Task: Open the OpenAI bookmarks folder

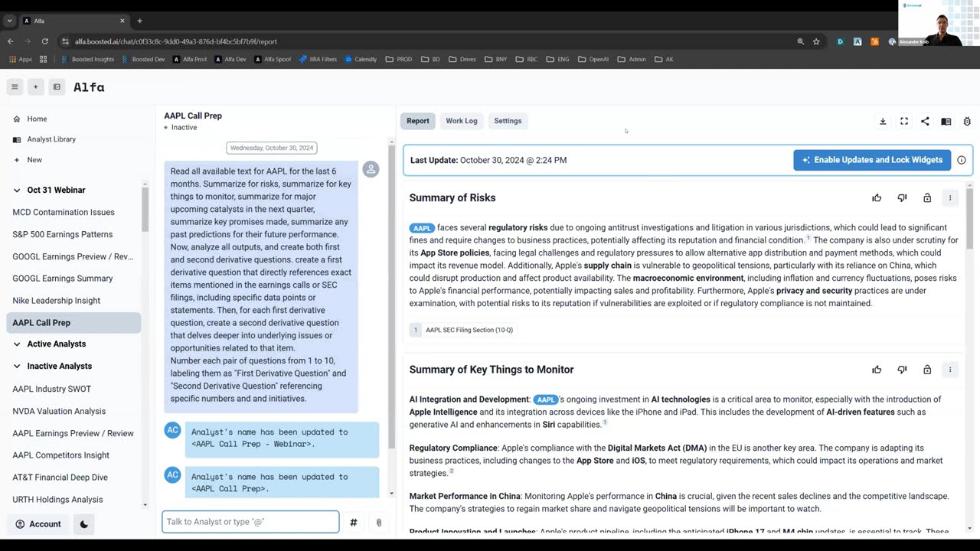Action: click(x=593, y=59)
